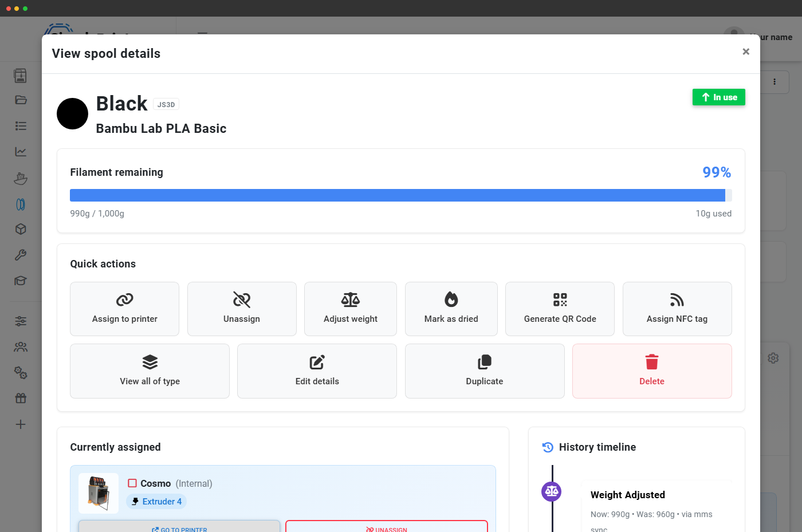Click Generate QR Code
The image size is (802, 532).
tap(560, 309)
